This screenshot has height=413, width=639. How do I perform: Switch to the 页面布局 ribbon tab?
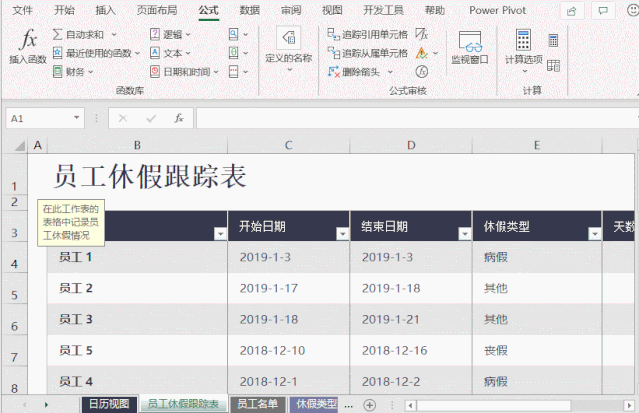click(x=157, y=11)
